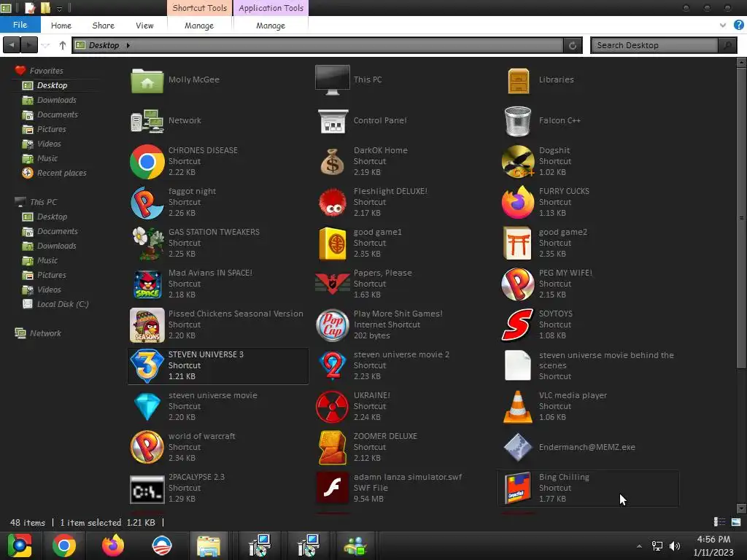Image resolution: width=747 pixels, height=560 pixels.
Task: Expand the ribbon with the chevron
Action: tap(723, 26)
